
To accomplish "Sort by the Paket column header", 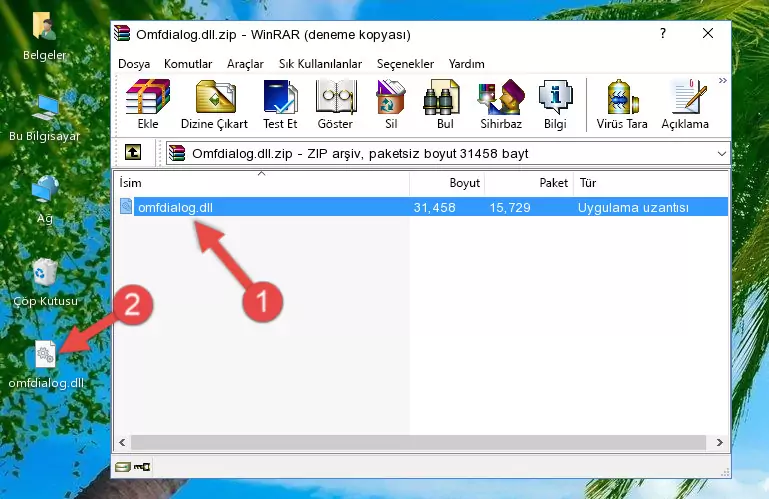I will coord(529,183).
